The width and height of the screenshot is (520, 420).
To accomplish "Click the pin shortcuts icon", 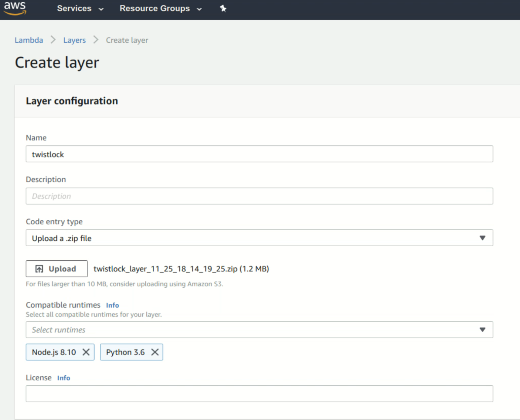I will (x=223, y=8).
